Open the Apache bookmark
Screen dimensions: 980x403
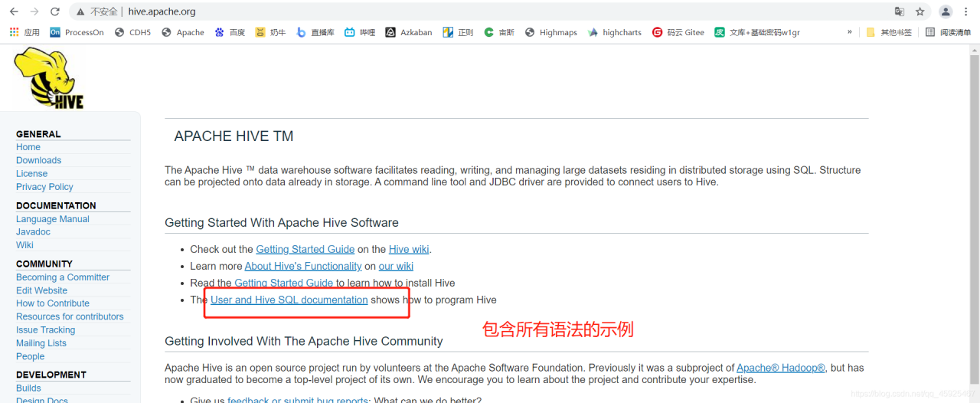183,32
